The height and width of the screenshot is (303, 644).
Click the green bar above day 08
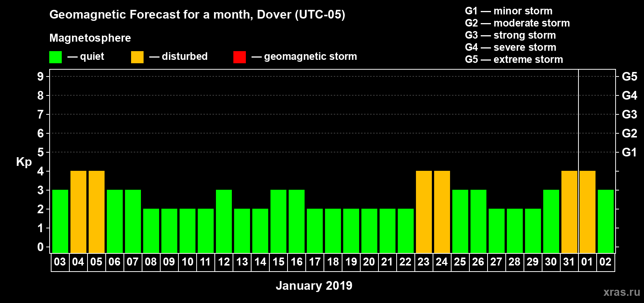(151, 231)
